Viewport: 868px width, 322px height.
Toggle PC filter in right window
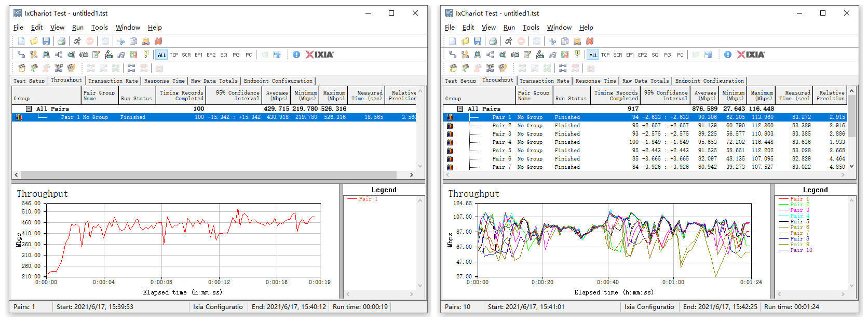[680, 55]
